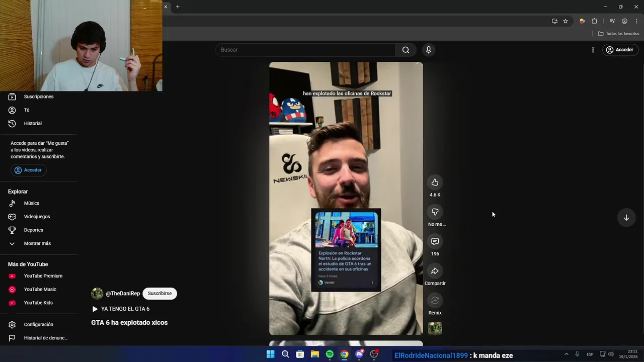This screenshot has height=362, width=644.
Task: Open Chrome media controls icon
Action: [x=612, y=21]
